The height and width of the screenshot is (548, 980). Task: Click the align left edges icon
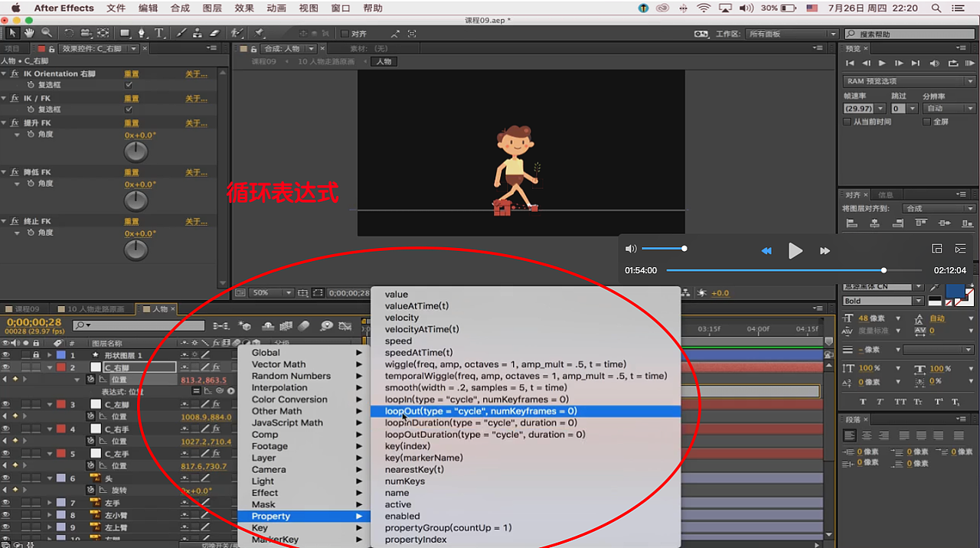(x=851, y=223)
